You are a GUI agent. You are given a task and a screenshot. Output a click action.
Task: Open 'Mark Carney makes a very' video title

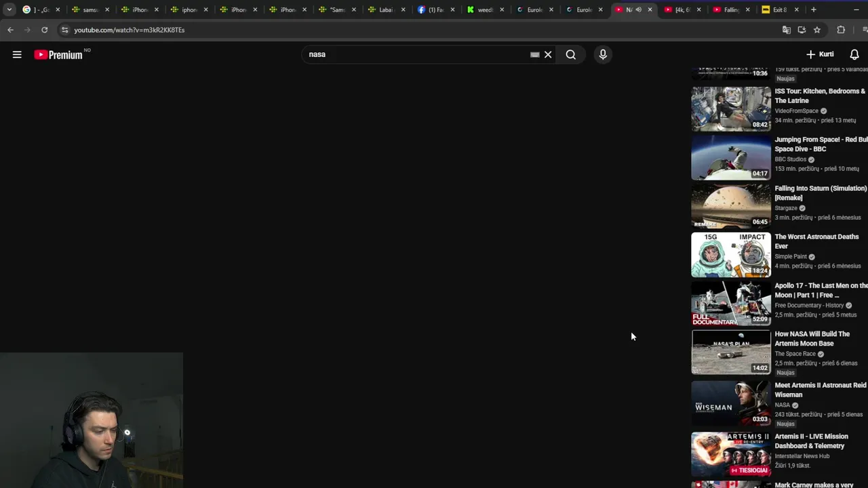coord(814,485)
